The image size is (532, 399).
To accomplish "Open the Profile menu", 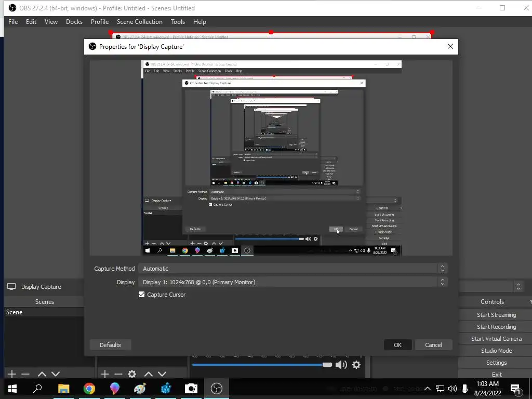I will pos(100,22).
